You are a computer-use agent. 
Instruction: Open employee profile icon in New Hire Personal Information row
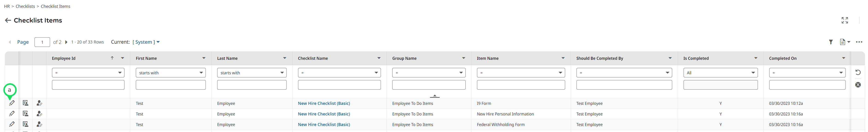pyautogui.click(x=40, y=114)
